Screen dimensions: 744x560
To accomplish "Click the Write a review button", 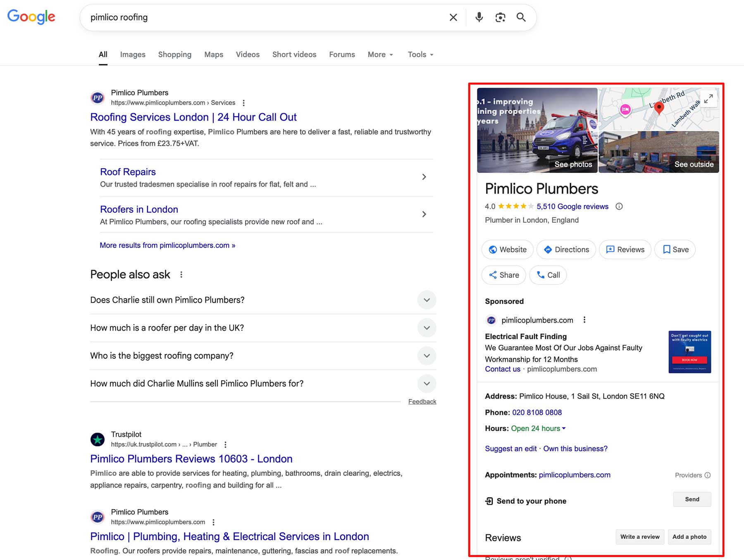I will click(639, 536).
